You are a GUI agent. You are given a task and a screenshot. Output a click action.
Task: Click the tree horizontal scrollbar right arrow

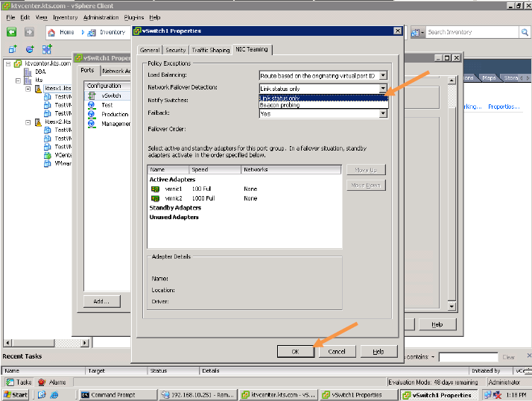(85, 343)
